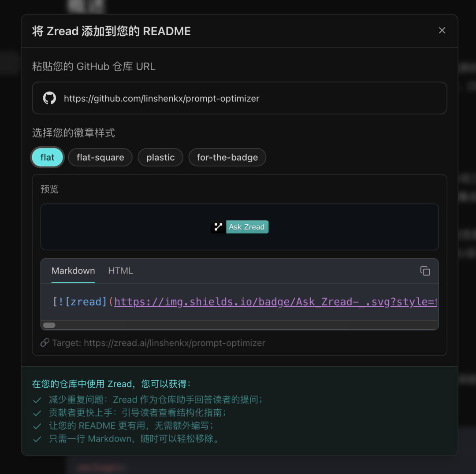Click the checkmark icon before 贡献者更快上手

[x=37, y=413]
